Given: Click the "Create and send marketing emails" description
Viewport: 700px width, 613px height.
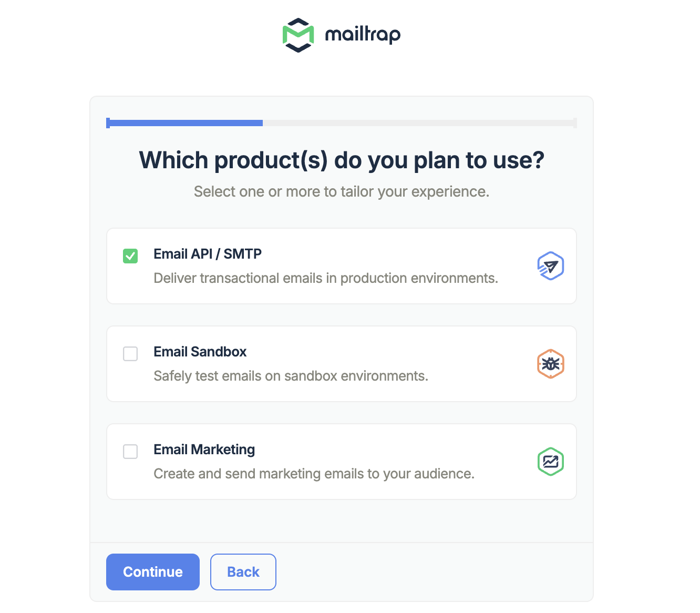Looking at the screenshot, I should click(x=314, y=474).
